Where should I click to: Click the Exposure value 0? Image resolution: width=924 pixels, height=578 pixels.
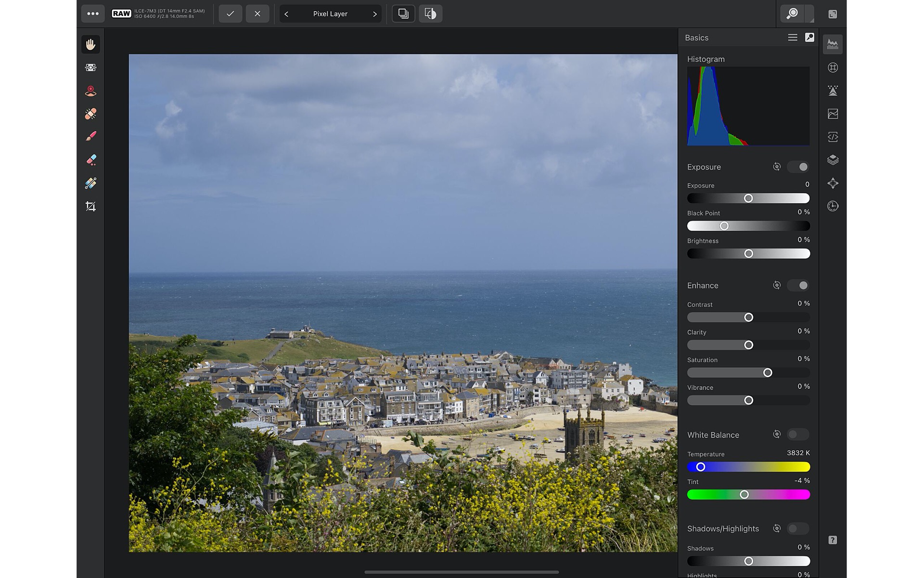(807, 184)
